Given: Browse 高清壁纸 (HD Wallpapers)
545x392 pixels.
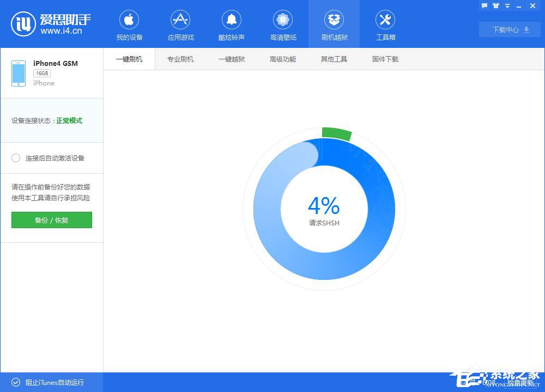Looking at the screenshot, I should pyautogui.click(x=283, y=24).
